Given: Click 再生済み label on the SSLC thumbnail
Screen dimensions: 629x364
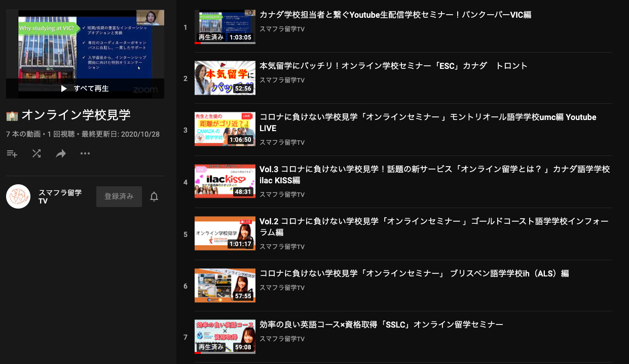Looking at the screenshot, I should tap(211, 347).
